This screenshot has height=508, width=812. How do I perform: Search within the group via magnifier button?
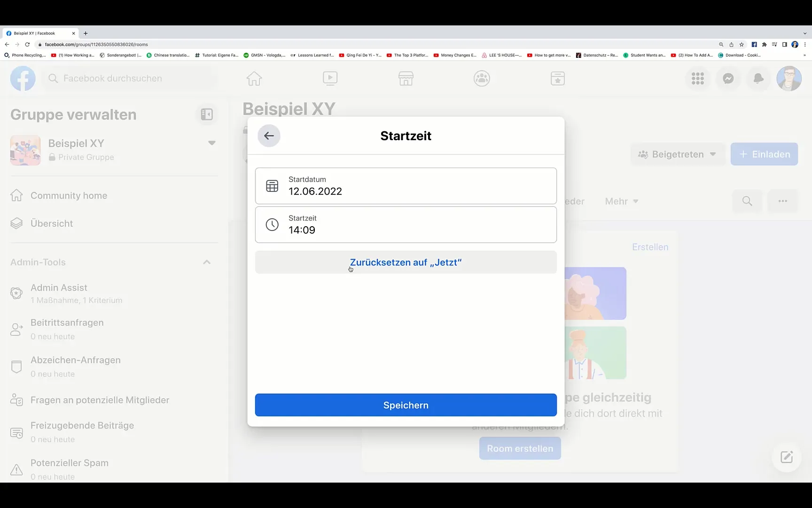pos(747,201)
